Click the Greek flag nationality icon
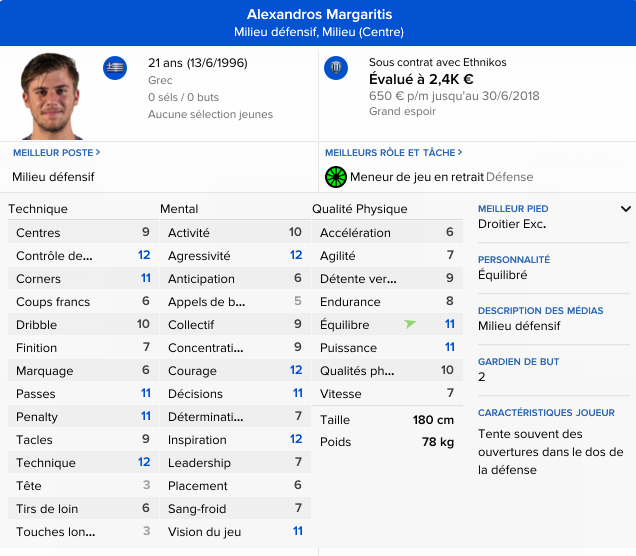636x556 pixels. 115,68
